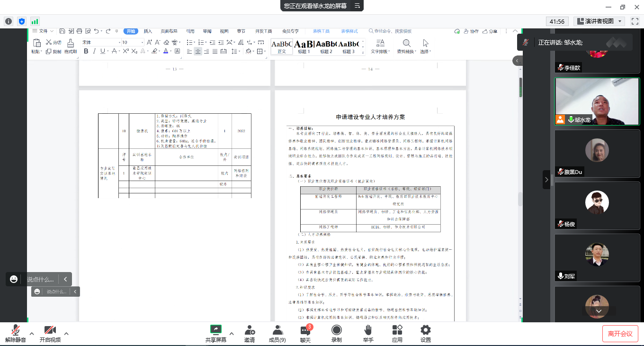Click the red 离开会议 leave button

tap(620, 334)
